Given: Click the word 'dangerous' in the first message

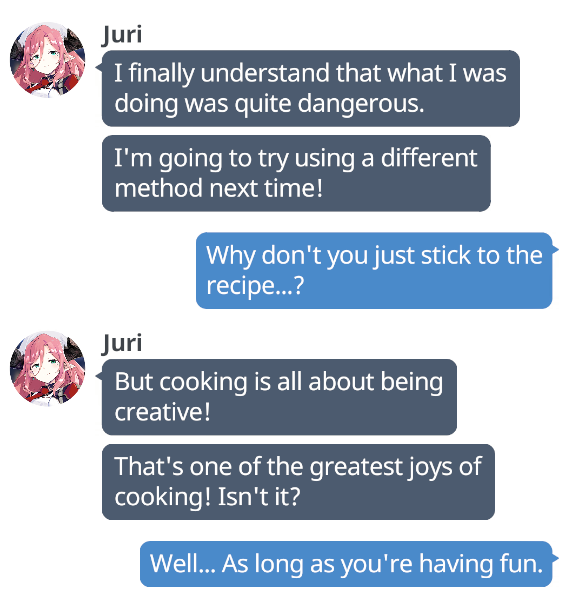Looking at the screenshot, I should tap(361, 104).
